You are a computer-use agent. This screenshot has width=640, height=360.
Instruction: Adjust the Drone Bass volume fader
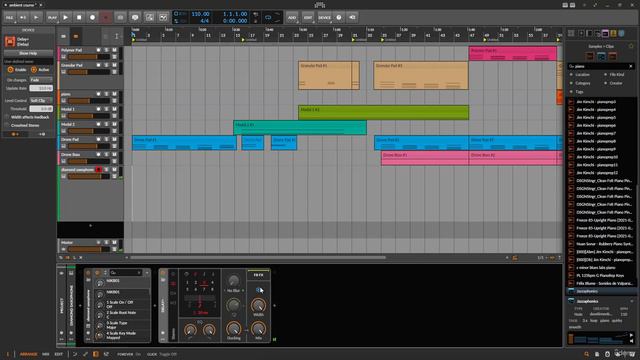[x=89, y=161]
